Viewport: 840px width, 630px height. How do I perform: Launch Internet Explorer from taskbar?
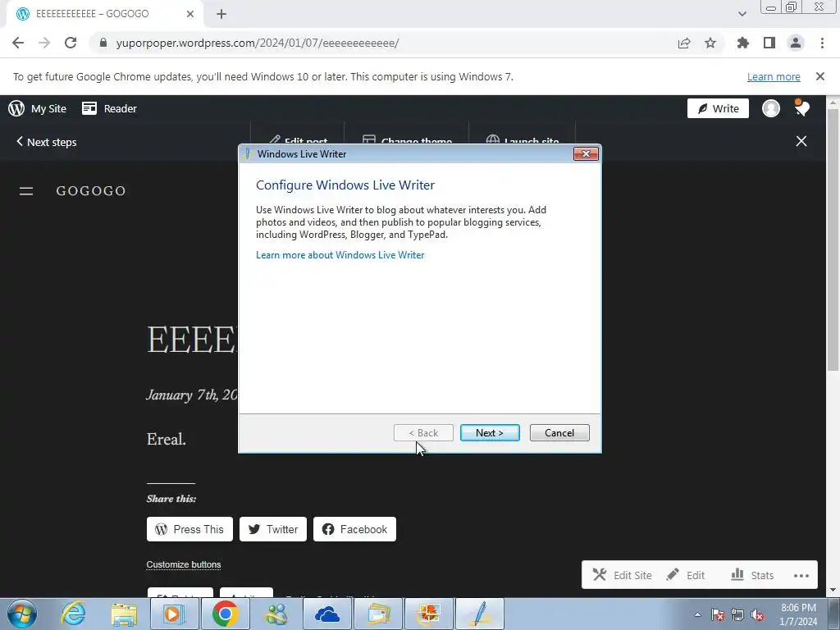73,614
